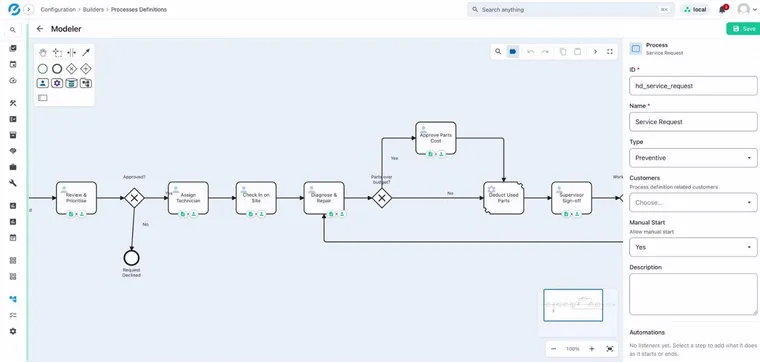This screenshot has width=760, height=362.
Task: Select the Request Declined end event
Action: 131,258
